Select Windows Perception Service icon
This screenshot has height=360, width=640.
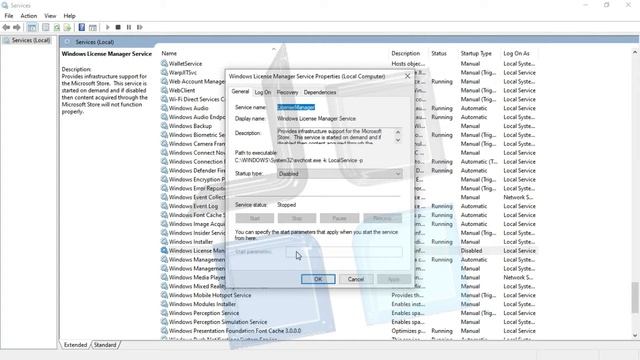[x=164, y=313]
